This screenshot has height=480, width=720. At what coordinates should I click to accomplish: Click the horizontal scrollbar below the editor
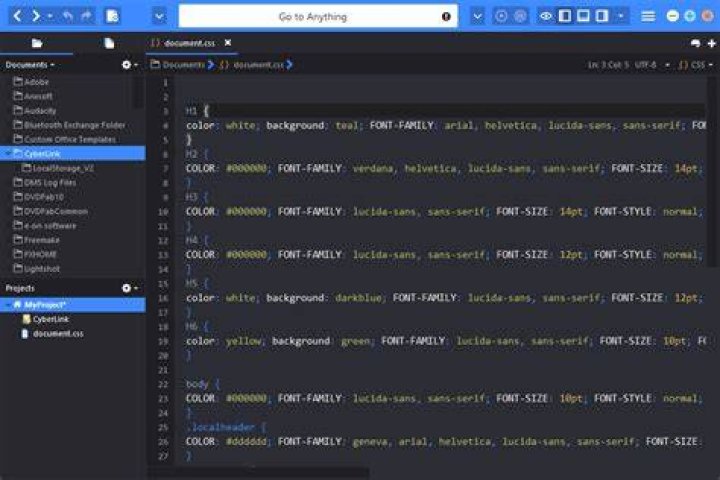[x=258, y=472]
